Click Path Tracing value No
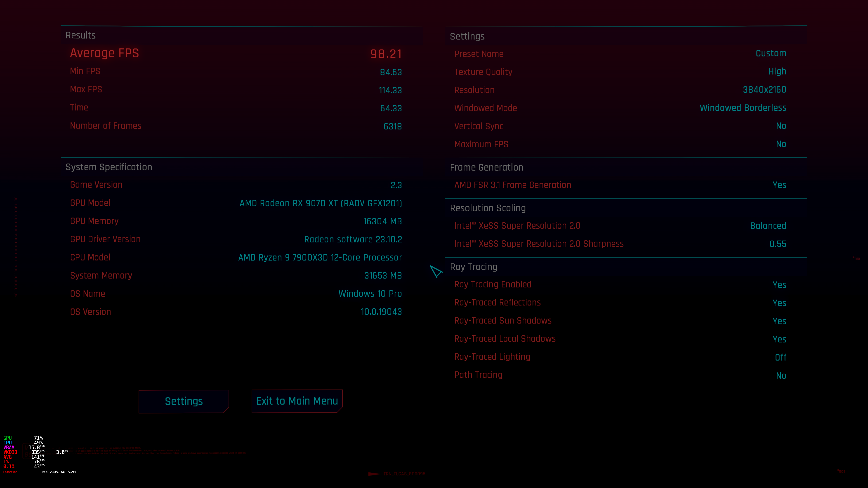This screenshot has height=488, width=868. tap(781, 376)
